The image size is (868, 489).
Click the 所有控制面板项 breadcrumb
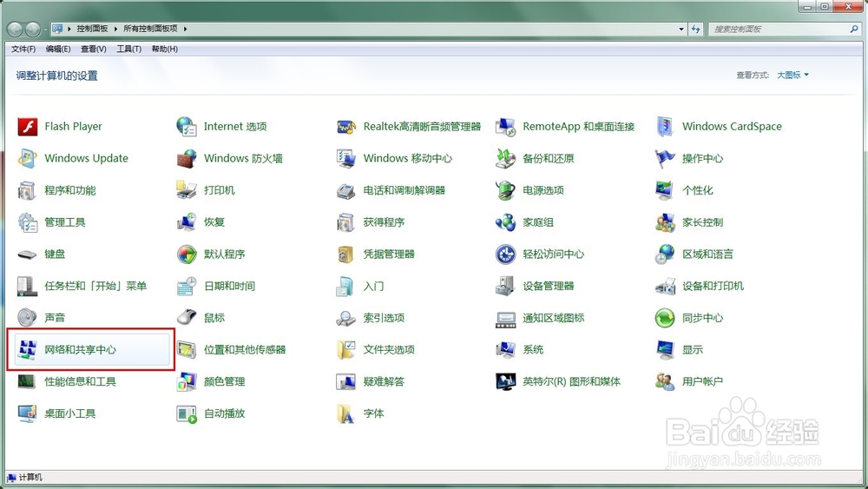pyautogui.click(x=150, y=29)
